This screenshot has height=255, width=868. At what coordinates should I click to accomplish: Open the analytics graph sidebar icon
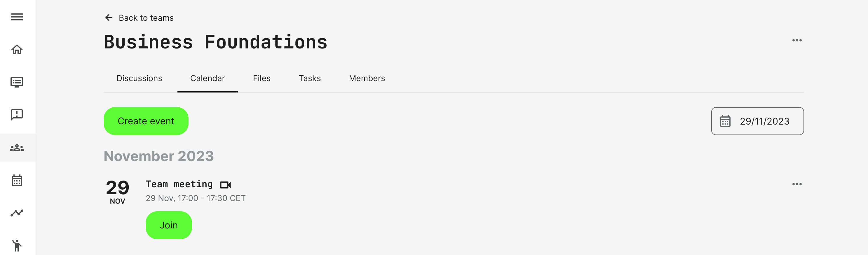17,213
